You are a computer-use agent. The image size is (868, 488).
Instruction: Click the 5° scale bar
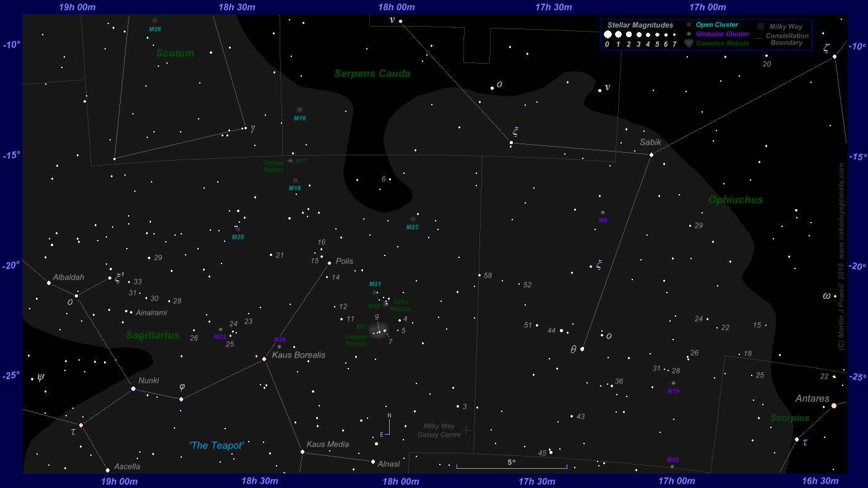tap(512, 467)
